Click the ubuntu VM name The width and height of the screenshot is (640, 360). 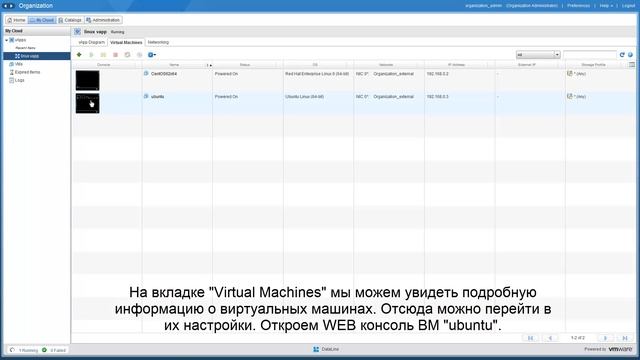(x=158, y=97)
